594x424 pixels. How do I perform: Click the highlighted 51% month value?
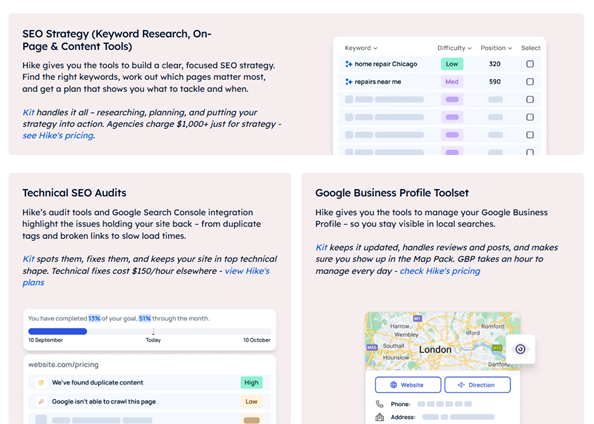coord(145,319)
